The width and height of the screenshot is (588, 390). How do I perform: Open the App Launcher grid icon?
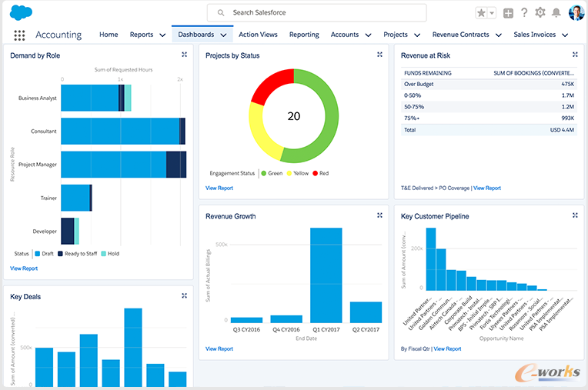pyautogui.click(x=19, y=35)
